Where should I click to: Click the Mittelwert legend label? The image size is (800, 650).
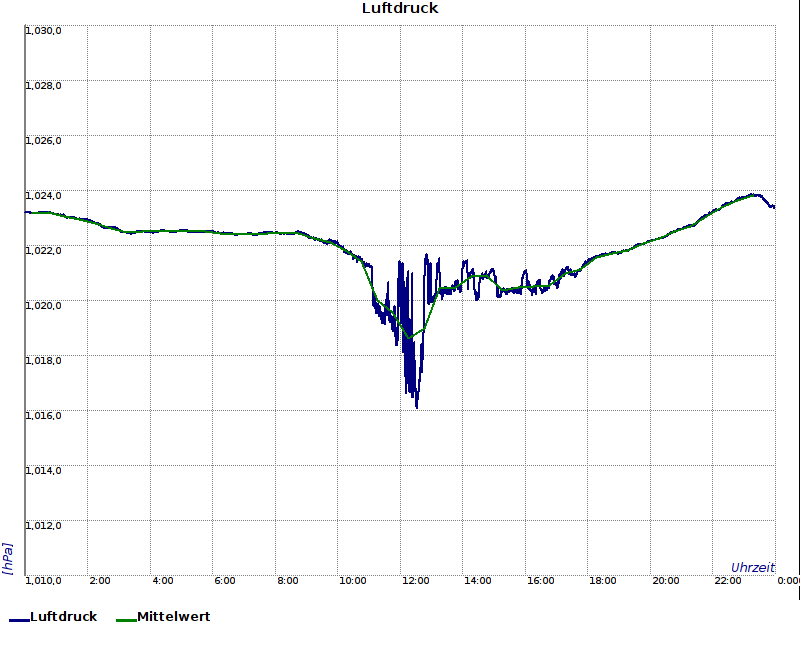pyautogui.click(x=173, y=616)
